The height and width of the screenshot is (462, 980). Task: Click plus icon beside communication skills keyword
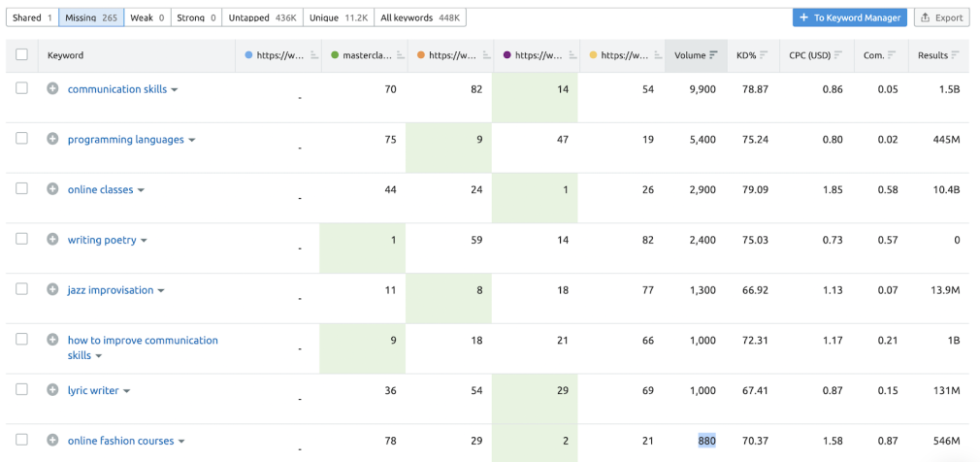52,89
